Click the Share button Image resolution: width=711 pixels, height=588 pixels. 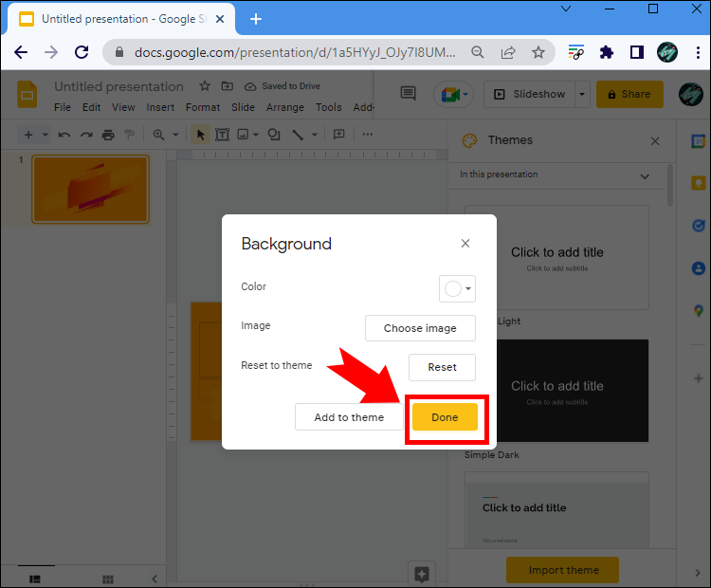coord(629,95)
